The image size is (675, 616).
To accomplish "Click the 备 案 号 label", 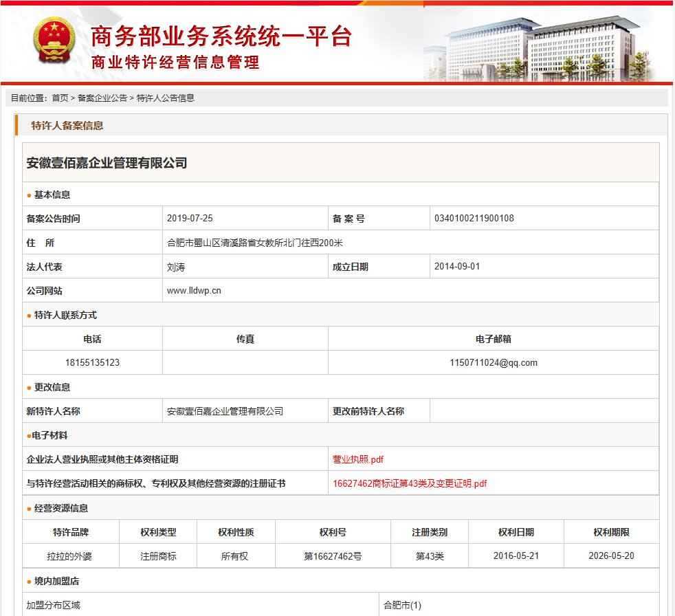I will click(348, 219).
